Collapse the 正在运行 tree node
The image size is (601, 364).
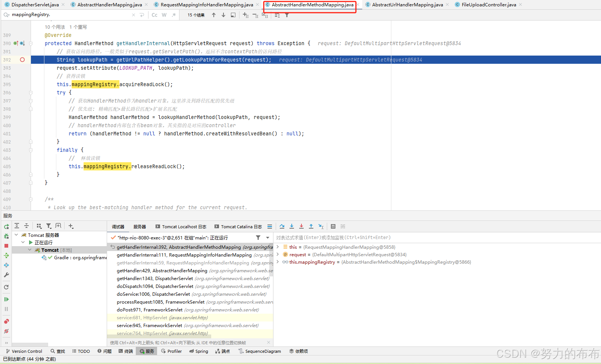point(23,242)
